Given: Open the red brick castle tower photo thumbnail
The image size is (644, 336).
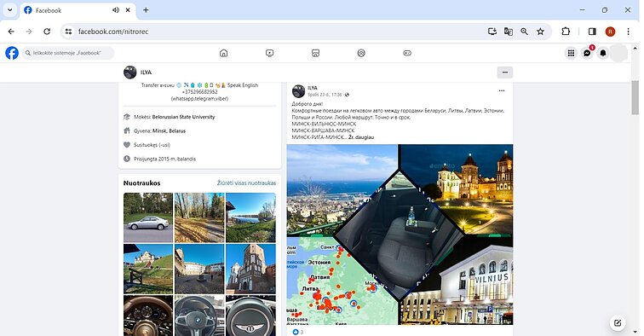Looking at the screenshot, I should pos(251,269).
